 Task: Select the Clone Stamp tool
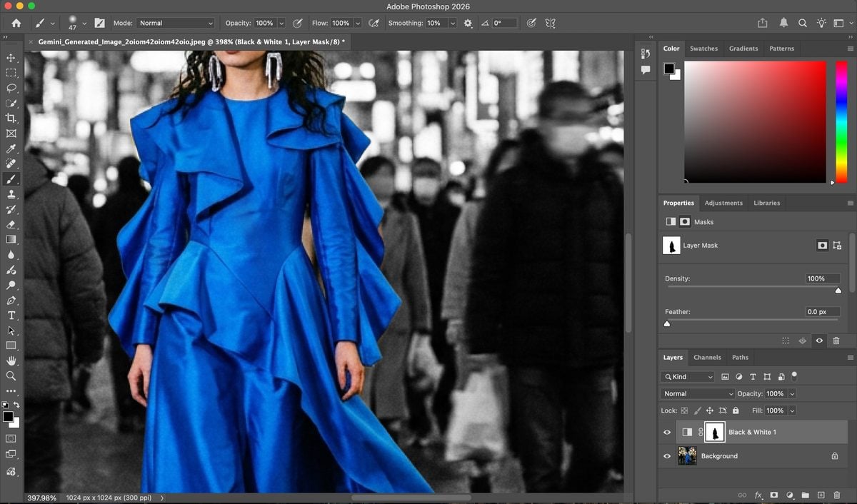click(x=11, y=194)
